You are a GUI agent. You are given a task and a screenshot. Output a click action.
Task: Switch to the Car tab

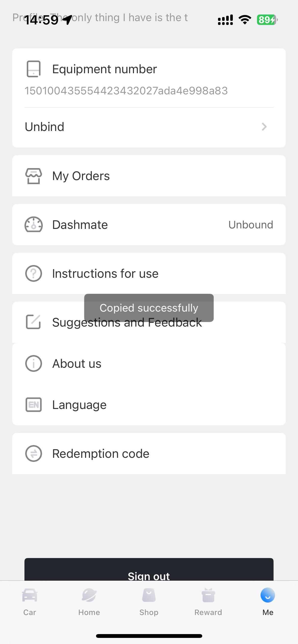(x=30, y=602)
